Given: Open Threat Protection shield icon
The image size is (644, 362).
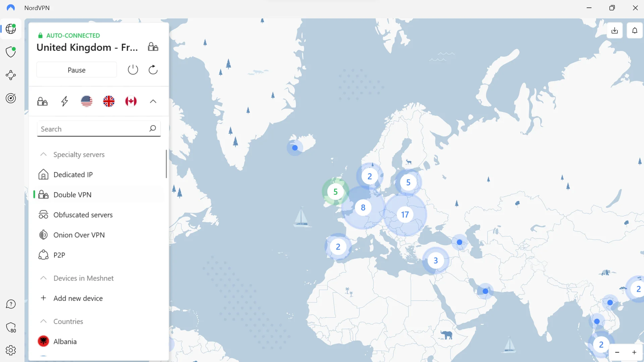Looking at the screenshot, I should tap(11, 52).
